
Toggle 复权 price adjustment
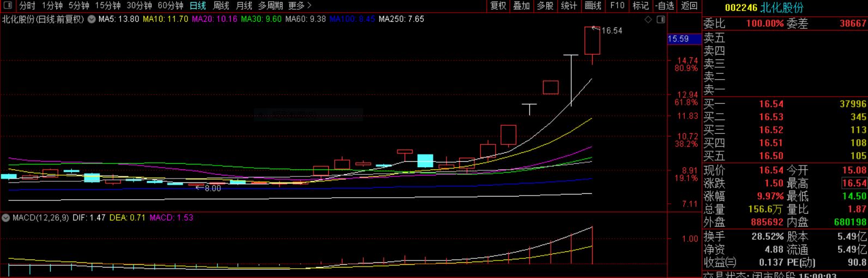(498, 5)
